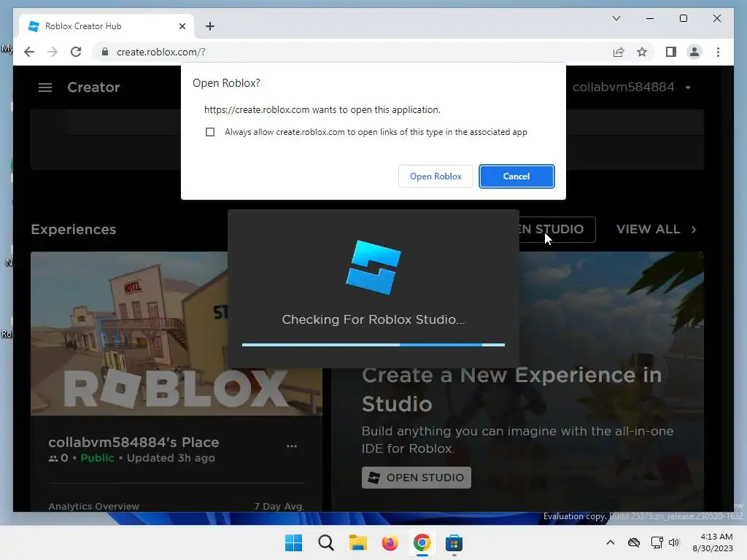The height and width of the screenshot is (560, 747).
Task: Open a new browser tab
Action: click(x=209, y=26)
